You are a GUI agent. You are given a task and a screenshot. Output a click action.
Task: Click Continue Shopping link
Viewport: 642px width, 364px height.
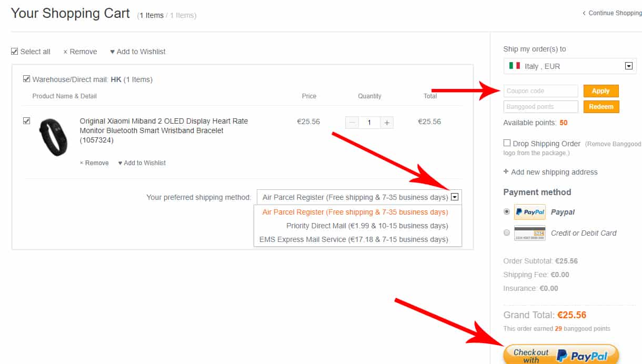612,13
